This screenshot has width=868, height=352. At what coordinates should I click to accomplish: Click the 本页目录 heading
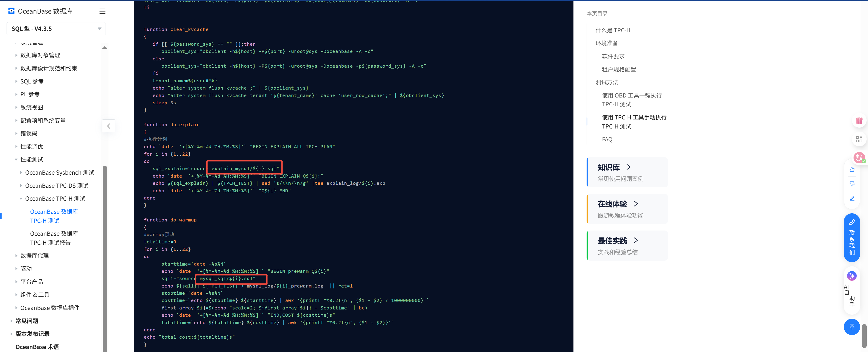tap(597, 14)
